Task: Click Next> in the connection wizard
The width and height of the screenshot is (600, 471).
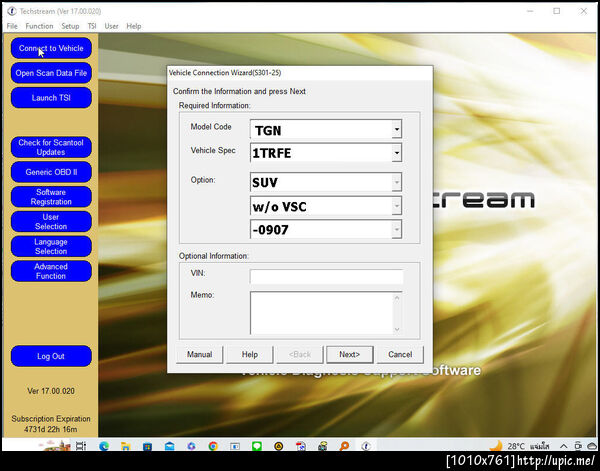Action: pos(349,355)
